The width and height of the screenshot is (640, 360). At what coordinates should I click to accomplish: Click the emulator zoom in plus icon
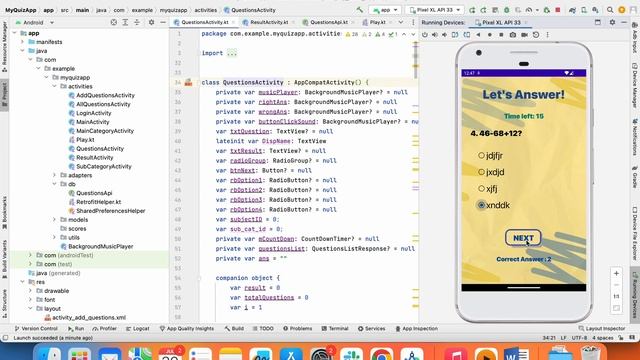(x=616, y=273)
